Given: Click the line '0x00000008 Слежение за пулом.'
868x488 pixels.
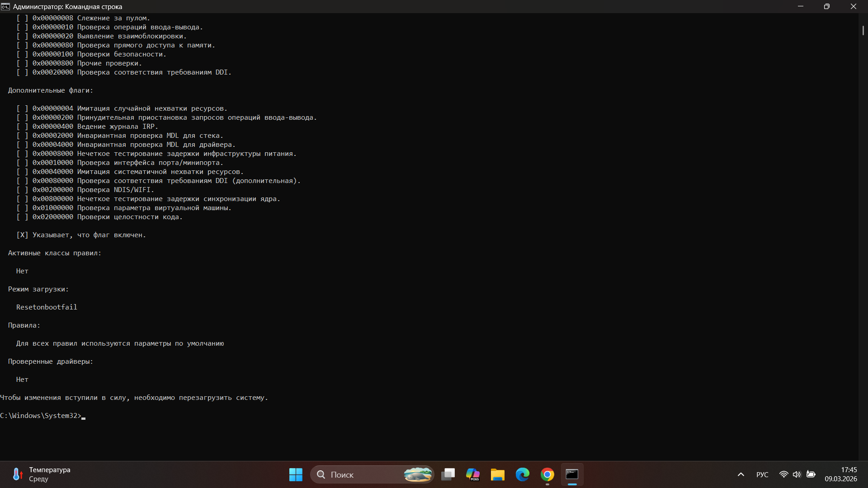Looking at the screenshot, I should tap(91, 18).
